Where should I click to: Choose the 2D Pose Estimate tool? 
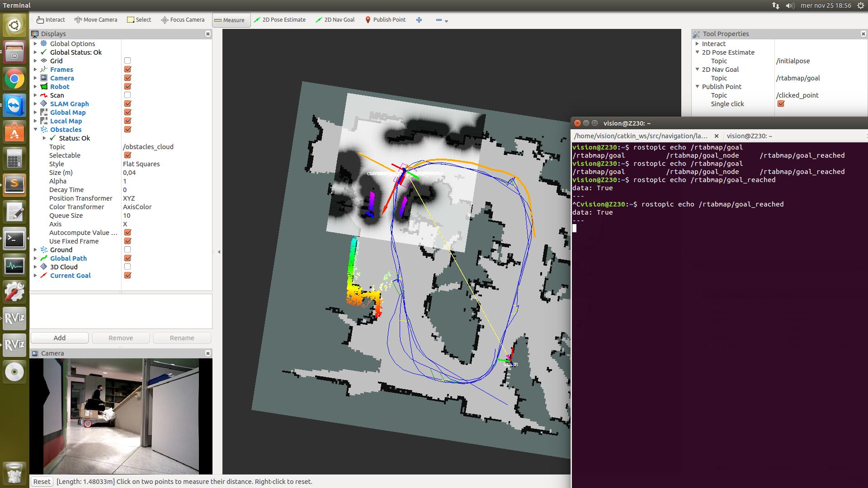pos(279,20)
